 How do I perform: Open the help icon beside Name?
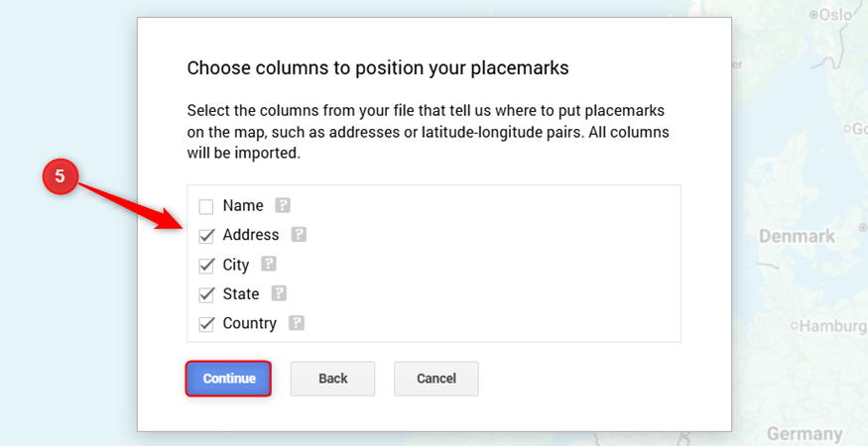pos(283,205)
